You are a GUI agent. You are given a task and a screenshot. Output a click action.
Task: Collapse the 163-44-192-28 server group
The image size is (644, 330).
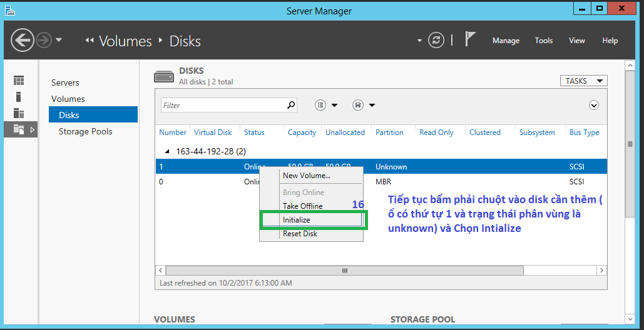point(166,151)
